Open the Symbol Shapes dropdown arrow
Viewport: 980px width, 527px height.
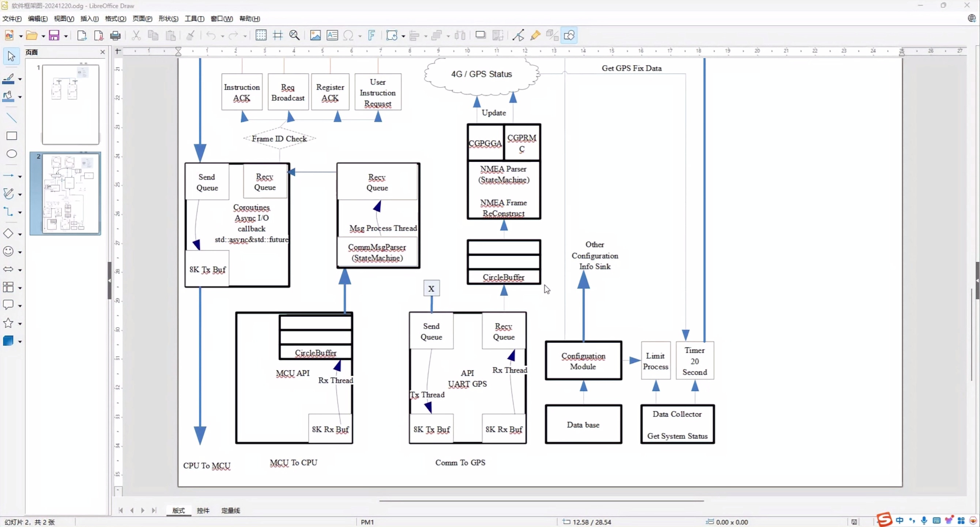pos(20,252)
